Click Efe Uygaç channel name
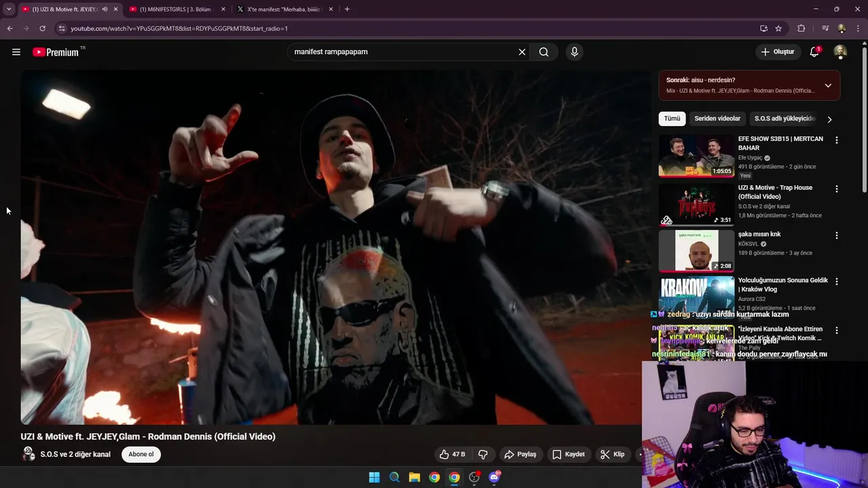This screenshot has height=488, width=868. pyautogui.click(x=750, y=158)
